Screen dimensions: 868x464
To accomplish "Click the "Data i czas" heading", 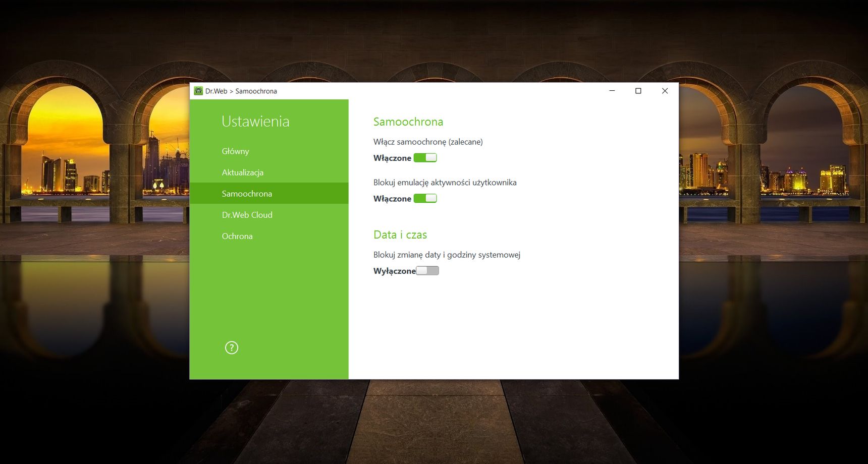I will [x=400, y=235].
